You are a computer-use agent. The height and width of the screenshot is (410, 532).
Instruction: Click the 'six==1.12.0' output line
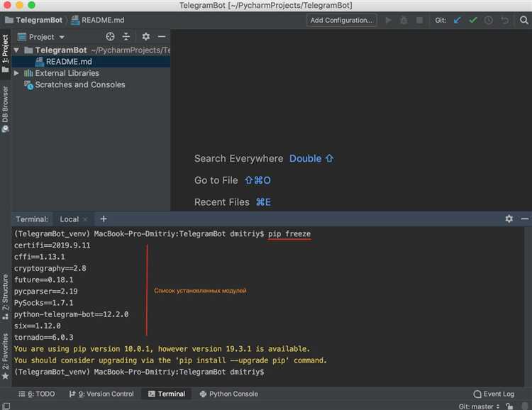pyautogui.click(x=38, y=326)
